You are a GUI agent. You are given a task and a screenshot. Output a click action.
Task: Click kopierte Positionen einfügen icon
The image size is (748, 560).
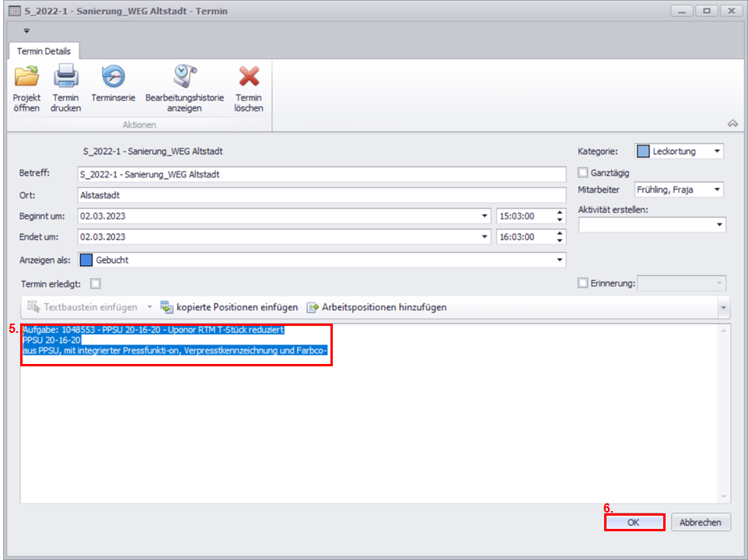(x=166, y=307)
